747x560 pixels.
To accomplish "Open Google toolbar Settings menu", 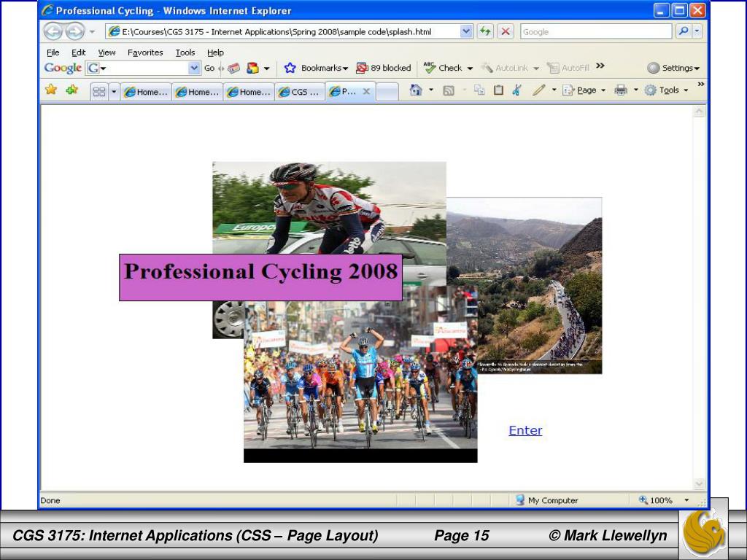I will (673, 68).
